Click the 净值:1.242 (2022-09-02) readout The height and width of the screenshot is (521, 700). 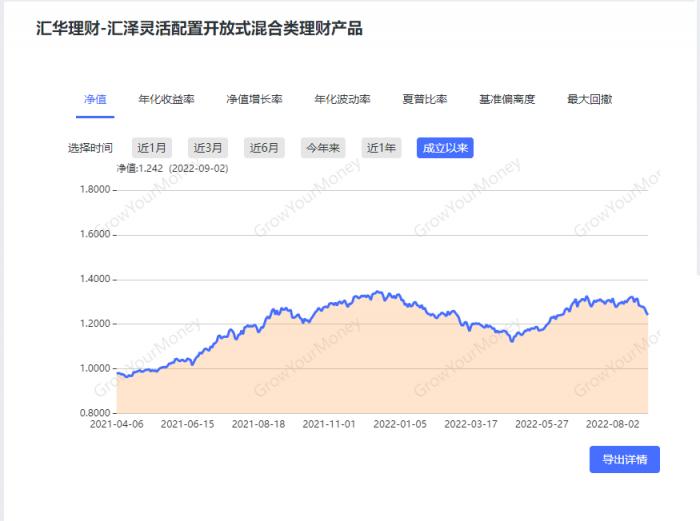[x=172, y=168]
